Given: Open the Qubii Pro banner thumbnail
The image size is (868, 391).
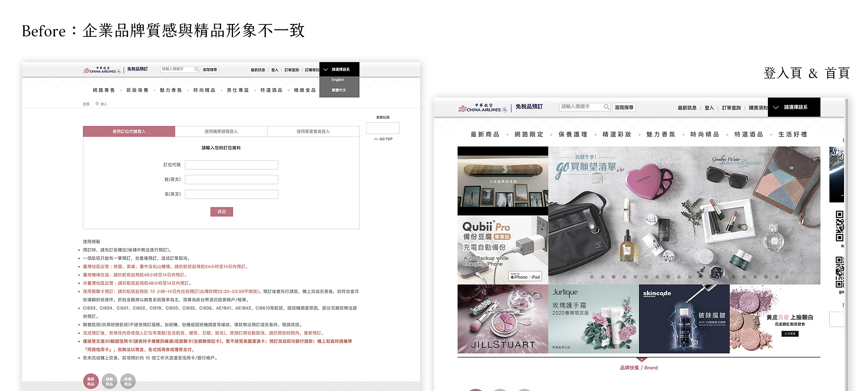Looking at the screenshot, I should pyautogui.click(x=503, y=250).
